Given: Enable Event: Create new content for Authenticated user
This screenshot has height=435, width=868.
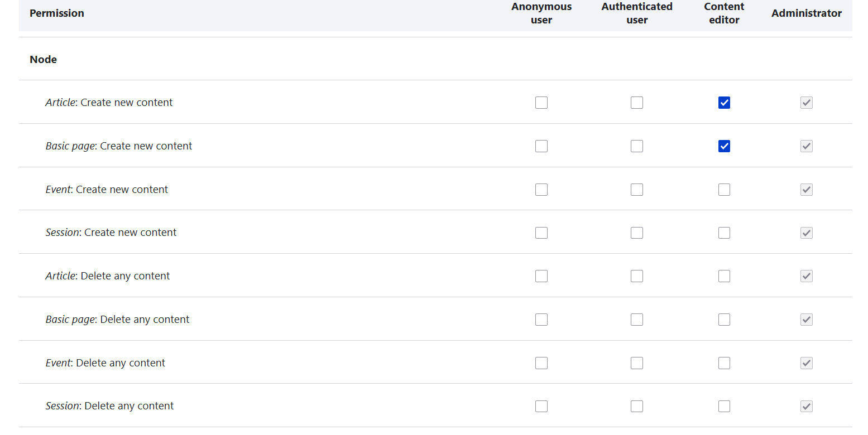Looking at the screenshot, I should (x=636, y=190).
